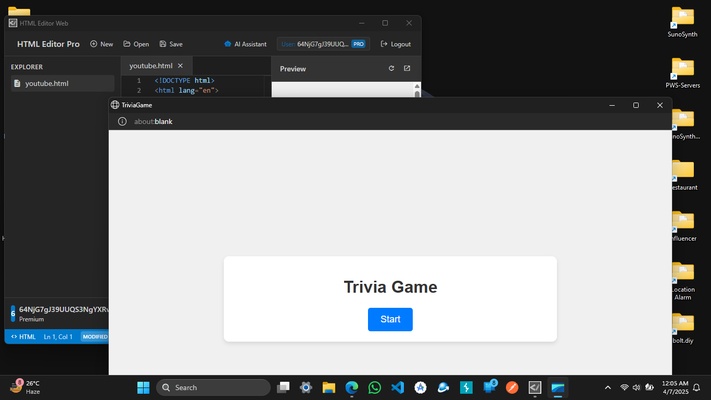Save the file with the Save button
The height and width of the screenshot is (400, 711).
coord(171,44)
